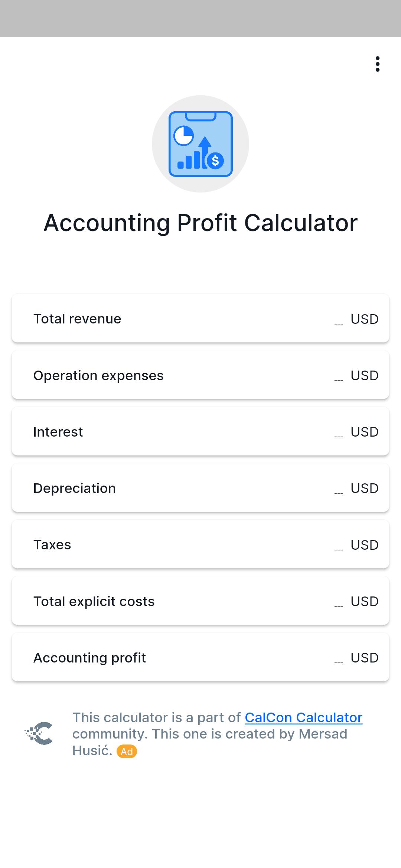This screenshot has width=401, height=868.
Task: Select the Interest value field
Action: (x=200, y=431)
